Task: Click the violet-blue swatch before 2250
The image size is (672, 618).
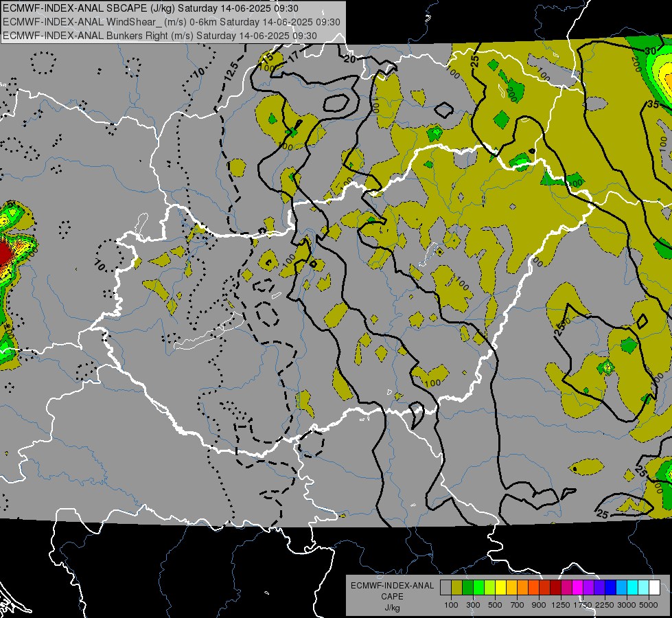Action: point(599,588)
